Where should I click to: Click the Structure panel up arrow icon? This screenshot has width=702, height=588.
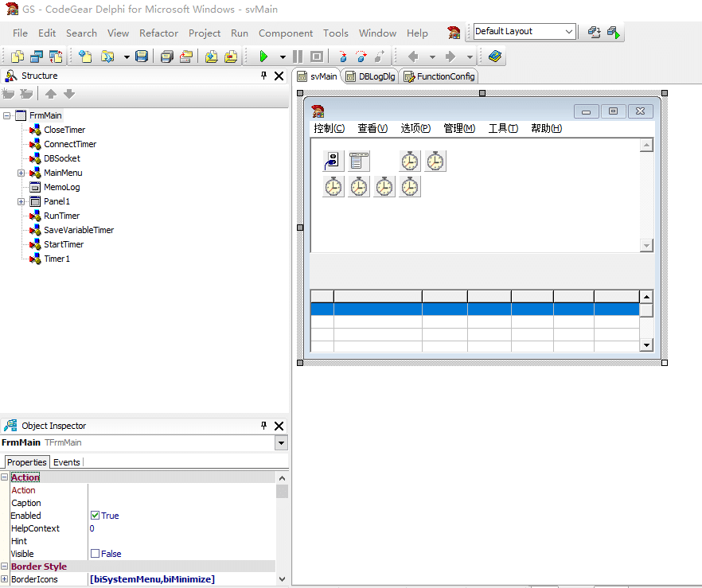[51, 94]
